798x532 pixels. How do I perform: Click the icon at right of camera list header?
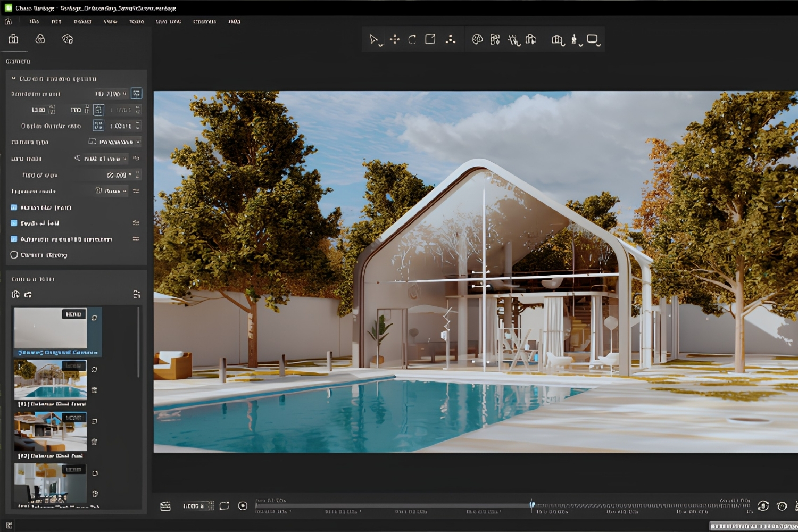click(136, 295)
